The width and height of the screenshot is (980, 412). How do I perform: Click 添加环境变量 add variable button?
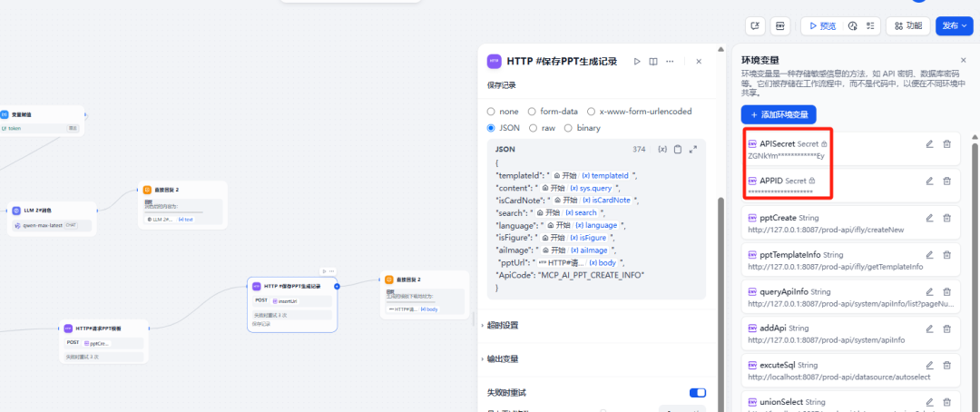tap(779, 115)
